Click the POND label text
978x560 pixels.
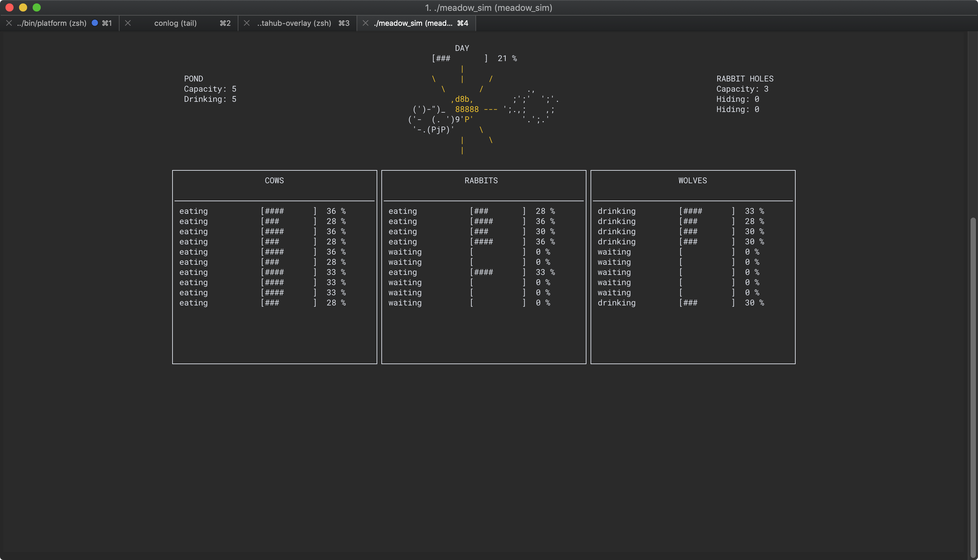193,78
